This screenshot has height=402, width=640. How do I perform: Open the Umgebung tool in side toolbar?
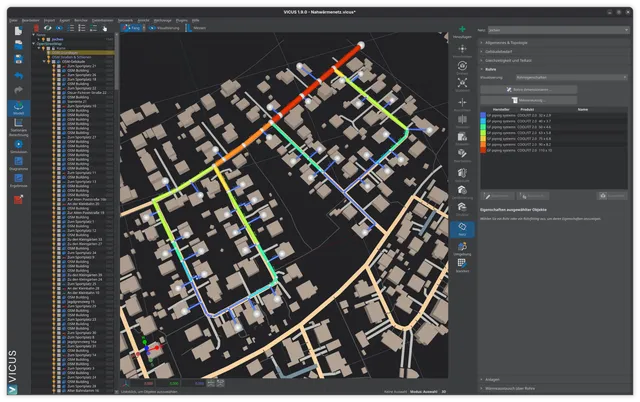point(462,248)
